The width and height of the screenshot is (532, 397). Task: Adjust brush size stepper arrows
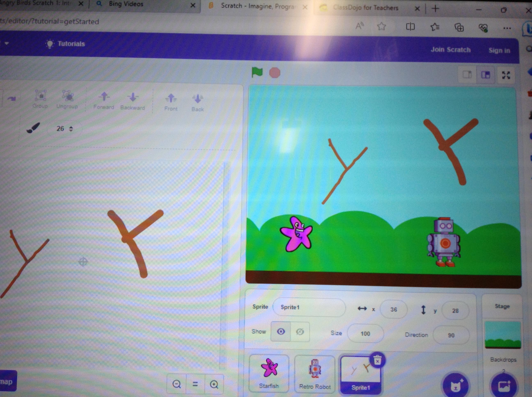tap(71, 129)
